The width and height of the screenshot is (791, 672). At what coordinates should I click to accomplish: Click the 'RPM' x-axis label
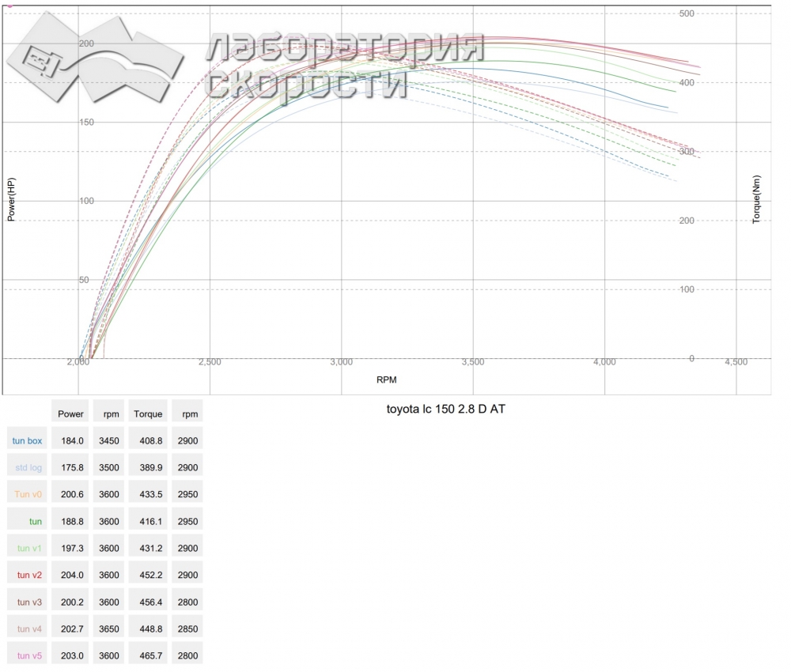click(387, 379)
